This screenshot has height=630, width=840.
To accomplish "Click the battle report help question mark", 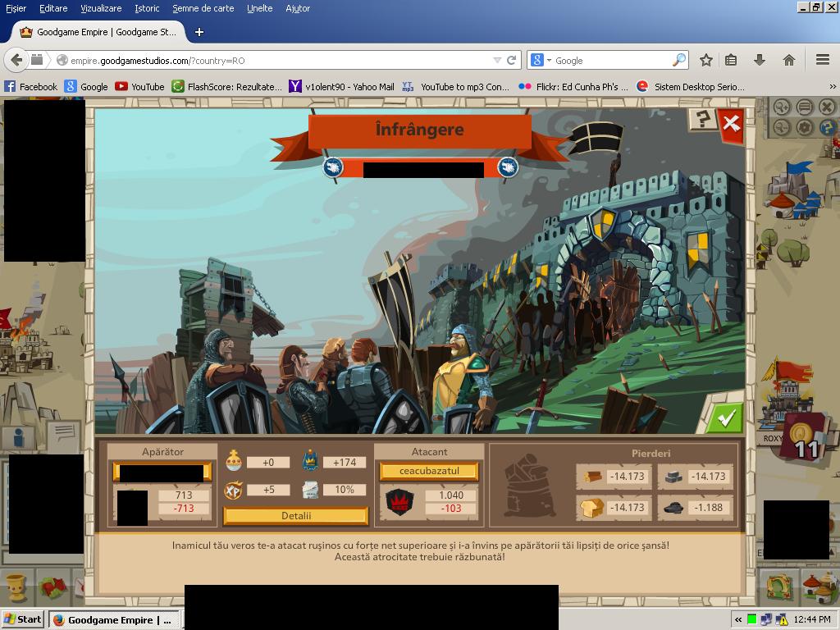I will coord(702,119).
